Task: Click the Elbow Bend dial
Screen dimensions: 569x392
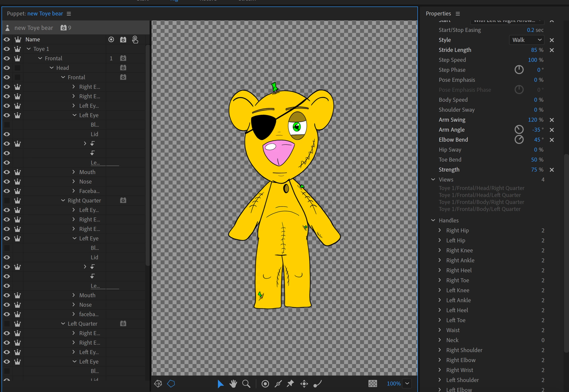Action: (x=519, y=139)
